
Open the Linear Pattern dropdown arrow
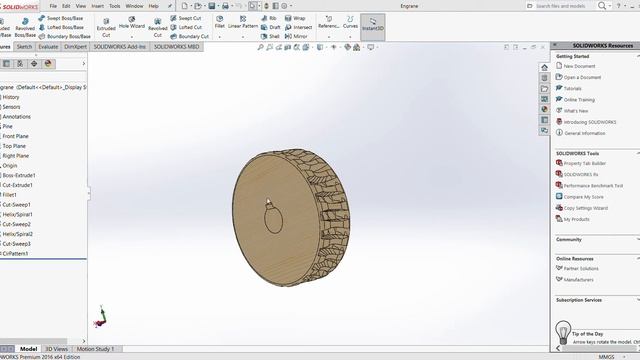click(243, 37)
